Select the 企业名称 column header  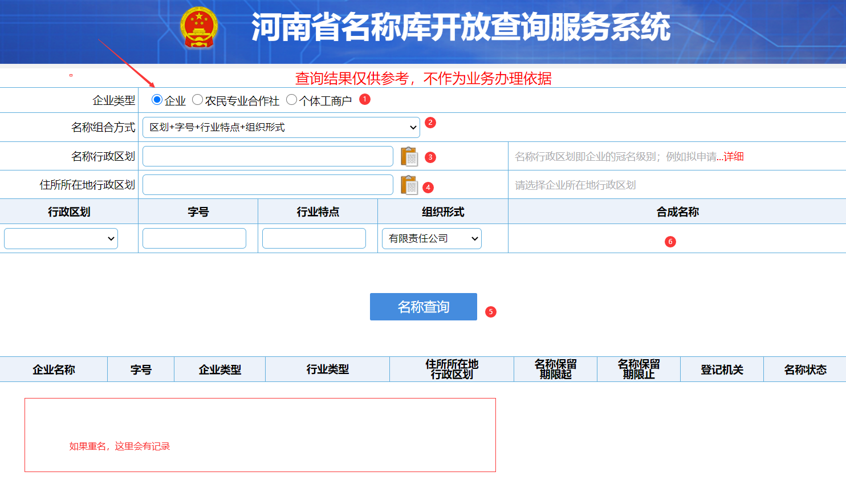click(x=53, y=369)
